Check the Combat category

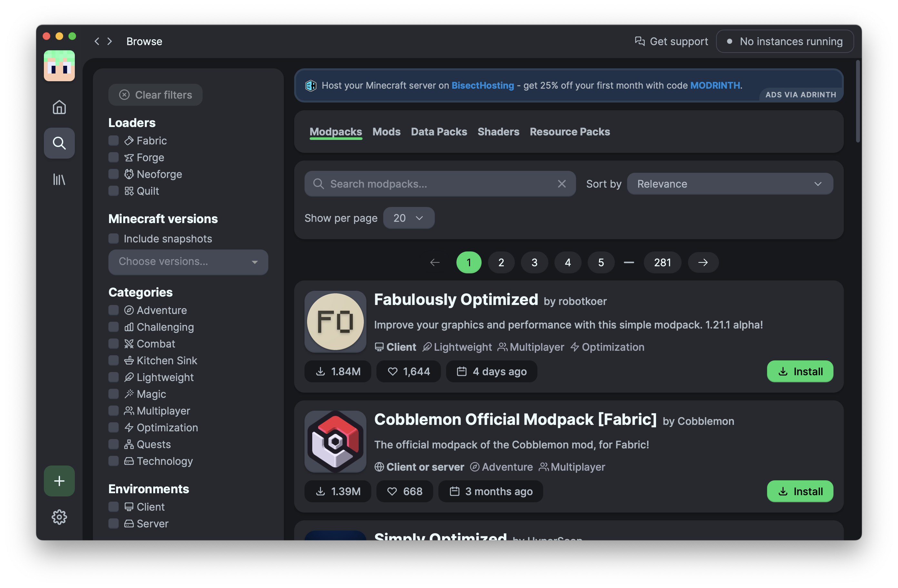(x=114, y=344)
